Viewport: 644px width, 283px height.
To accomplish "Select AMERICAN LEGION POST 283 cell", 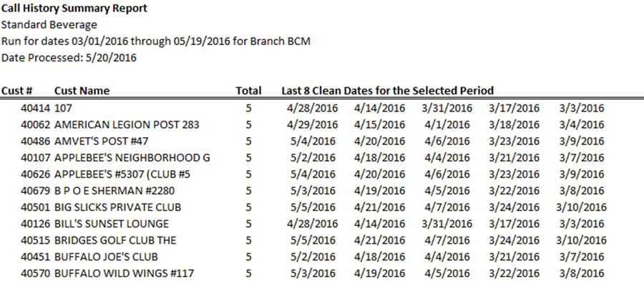I will pos(127,124).
